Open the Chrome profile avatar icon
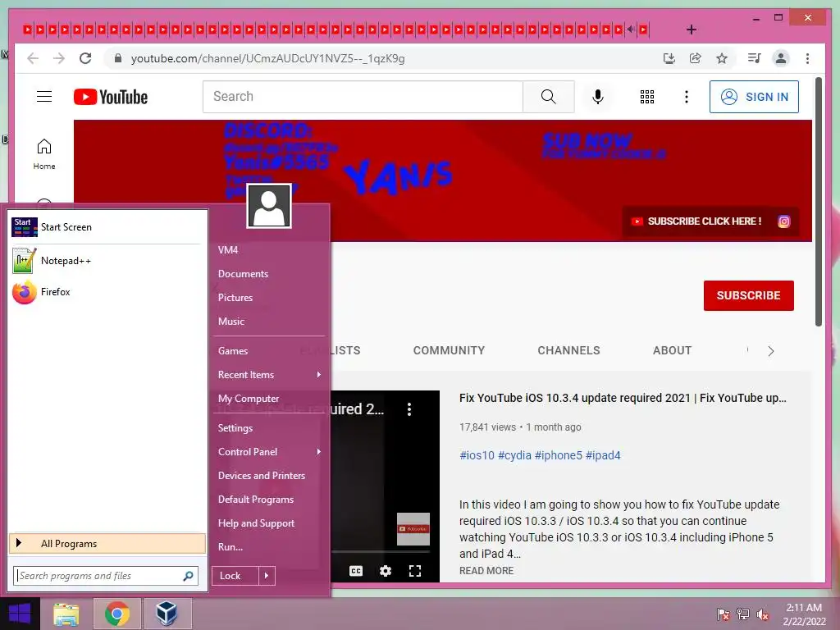The width and height of the screenshot is (840, 630). [781, 58]
